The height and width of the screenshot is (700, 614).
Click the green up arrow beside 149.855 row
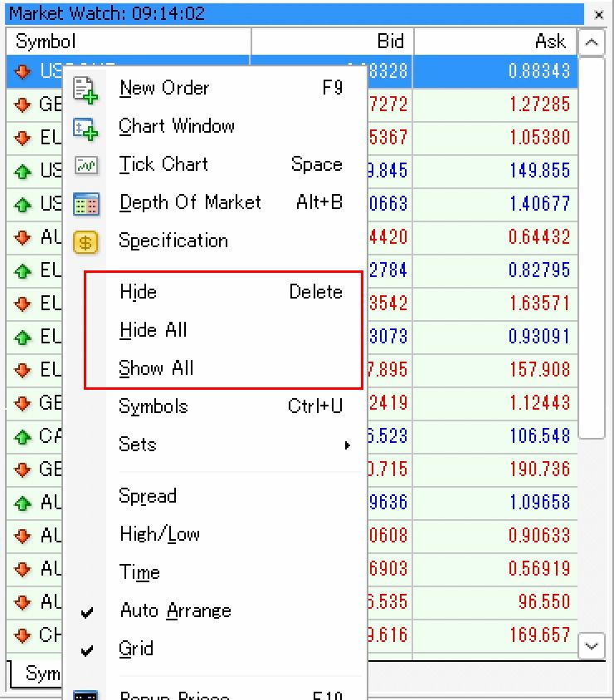[x=22, y=172]
